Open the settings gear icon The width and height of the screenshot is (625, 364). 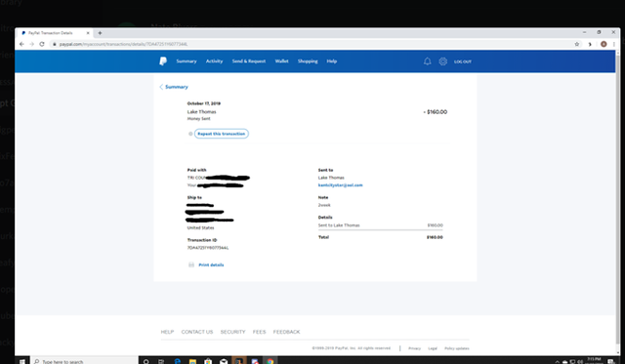point(442,61)
